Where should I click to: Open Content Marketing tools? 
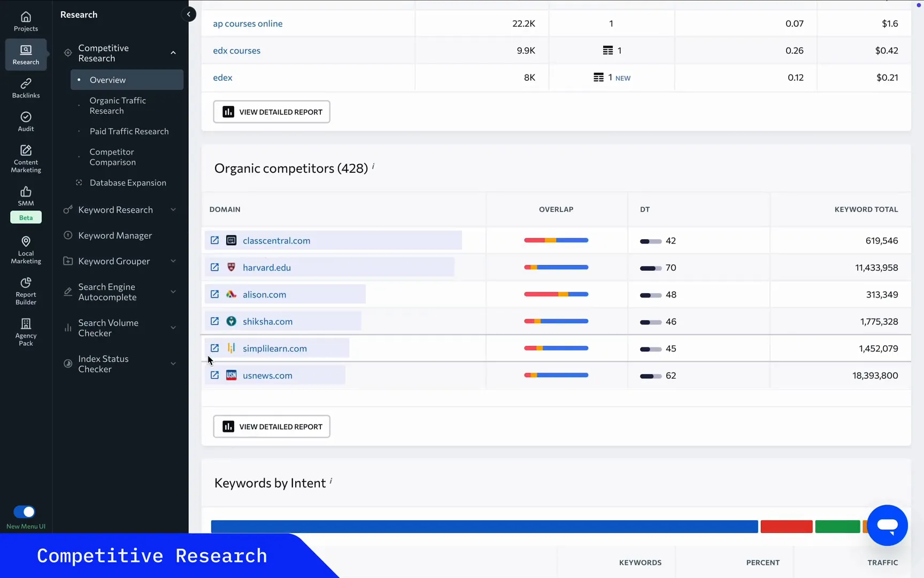tap(25, 157)
